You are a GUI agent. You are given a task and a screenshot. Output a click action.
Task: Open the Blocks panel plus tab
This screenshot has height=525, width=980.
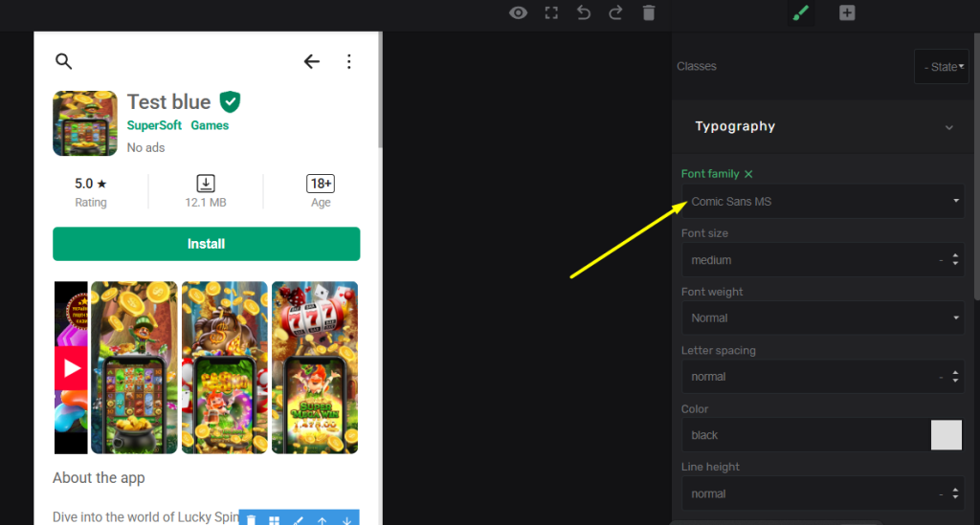click(x=847, y=12)
